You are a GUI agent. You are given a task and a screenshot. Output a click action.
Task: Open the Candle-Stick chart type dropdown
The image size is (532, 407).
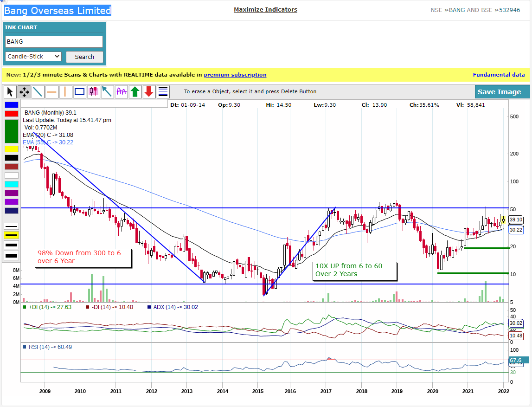[33, 56]
